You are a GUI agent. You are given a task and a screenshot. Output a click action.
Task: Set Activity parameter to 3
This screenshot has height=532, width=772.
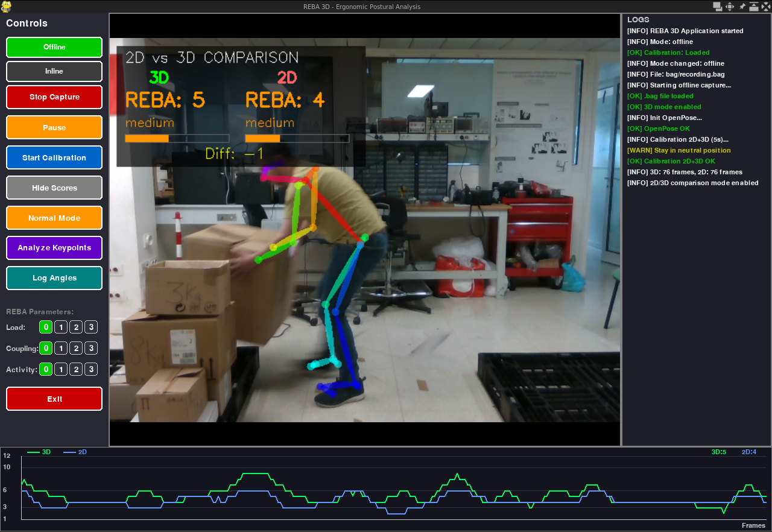click(90, 370)
